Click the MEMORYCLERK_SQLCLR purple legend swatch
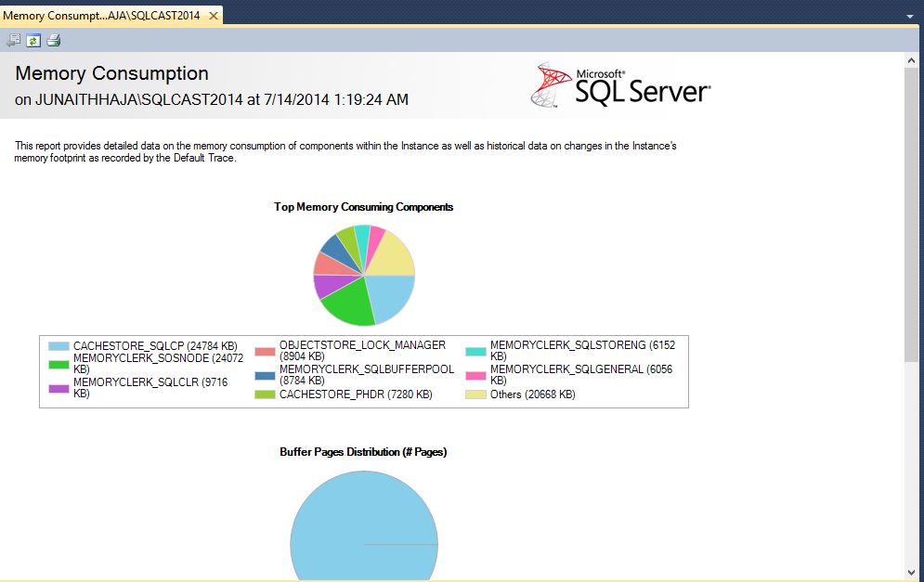Screen dimensions: 924x582 point(59,388)
